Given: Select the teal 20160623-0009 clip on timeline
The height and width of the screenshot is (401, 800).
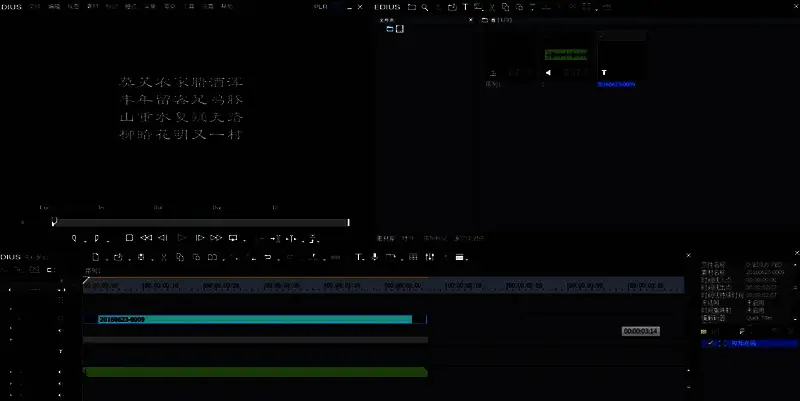Looking at the screenshot, I should [255, 319].
